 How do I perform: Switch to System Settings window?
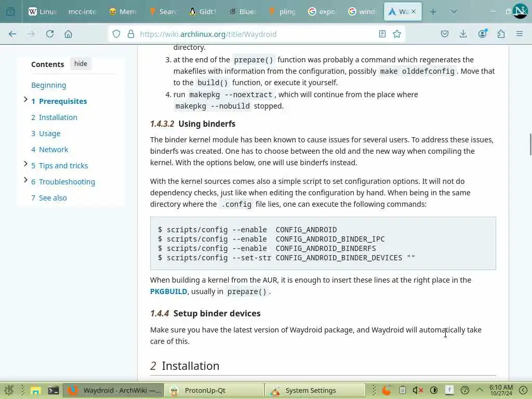[315, 391]
